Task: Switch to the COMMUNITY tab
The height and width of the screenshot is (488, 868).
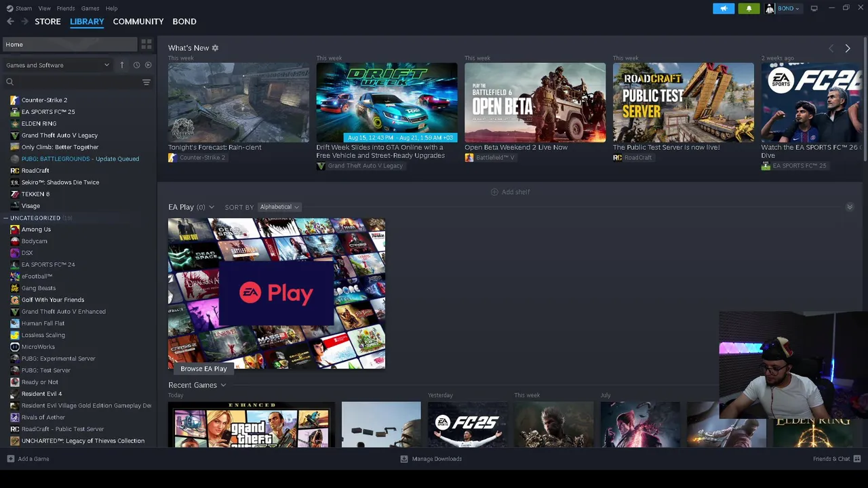Action: [138, 22]
